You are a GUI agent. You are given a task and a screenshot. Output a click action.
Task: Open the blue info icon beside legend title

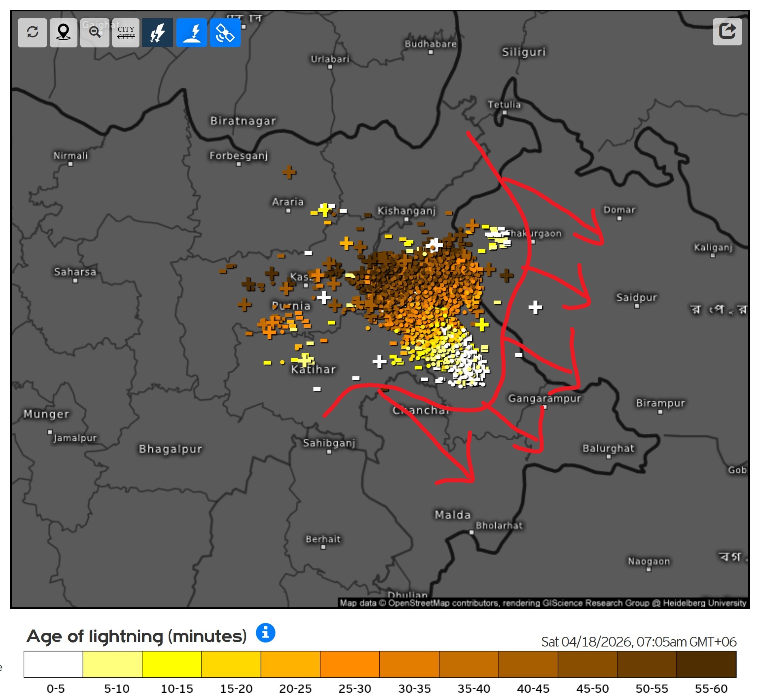coord(265,632)
